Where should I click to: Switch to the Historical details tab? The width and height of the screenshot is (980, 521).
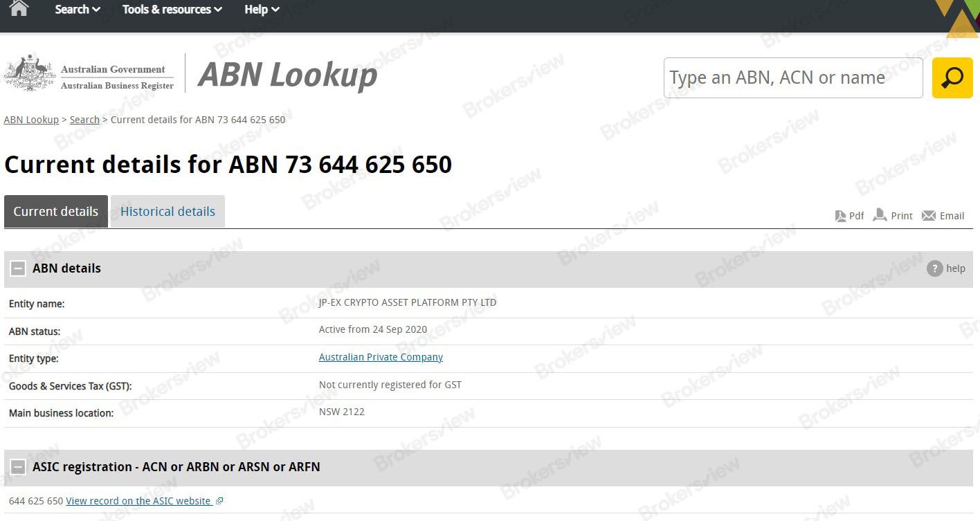point(167,211)
